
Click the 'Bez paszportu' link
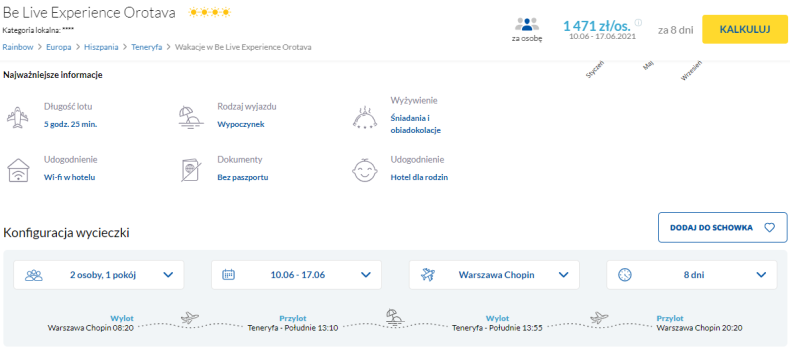[243, 177]
